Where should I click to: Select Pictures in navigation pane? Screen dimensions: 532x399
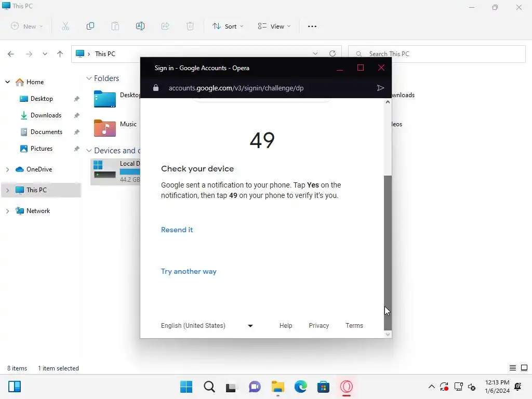[42, 149]
